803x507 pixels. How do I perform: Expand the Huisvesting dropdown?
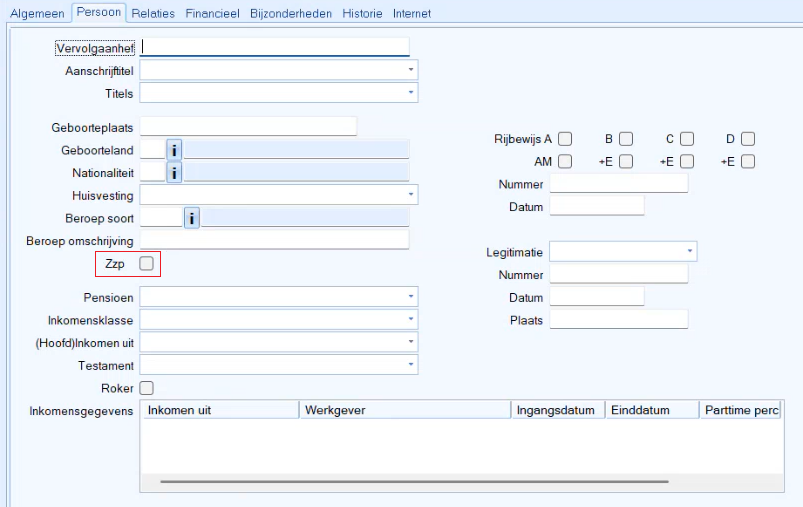[x=411, y=195]
